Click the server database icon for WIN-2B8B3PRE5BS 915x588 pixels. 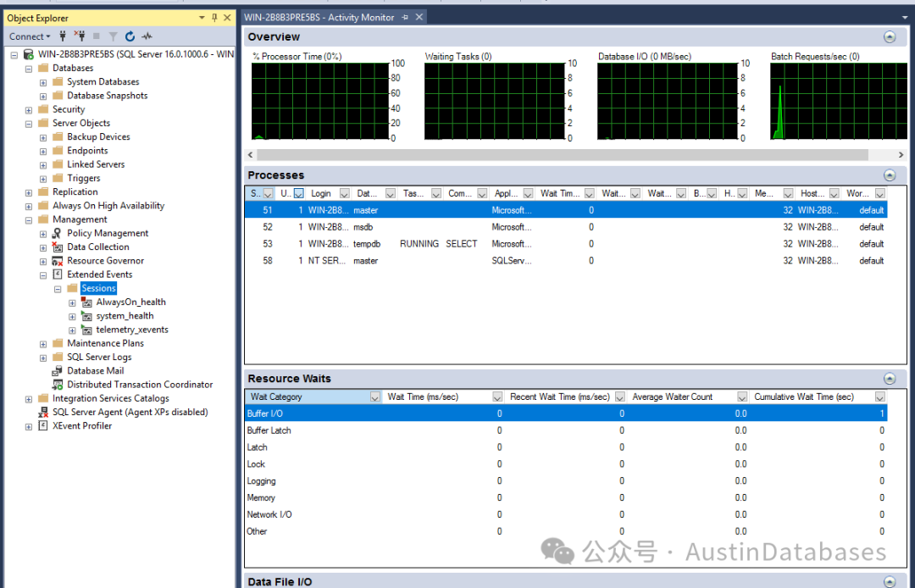click(x=29, y=54)
